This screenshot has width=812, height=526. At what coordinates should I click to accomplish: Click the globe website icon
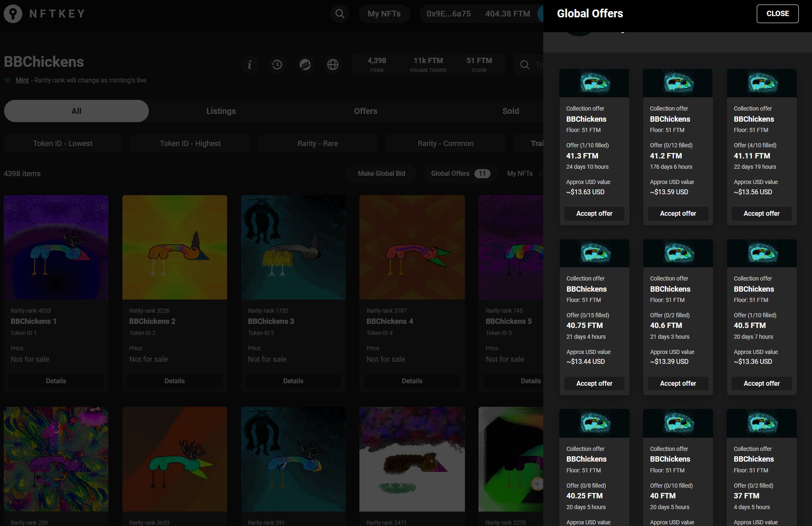tap(333, 65)
